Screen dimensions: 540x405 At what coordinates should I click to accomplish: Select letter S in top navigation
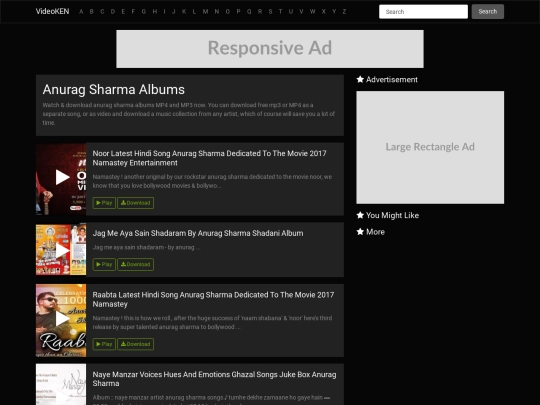click(270, 11)
